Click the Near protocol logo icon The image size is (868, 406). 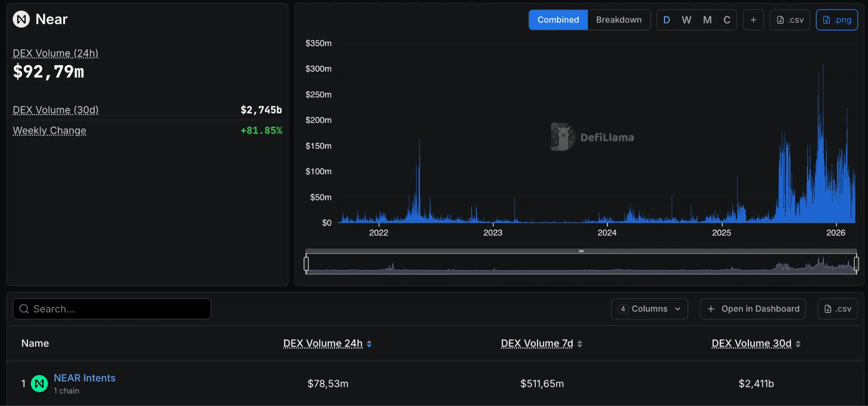coord(21,19)
